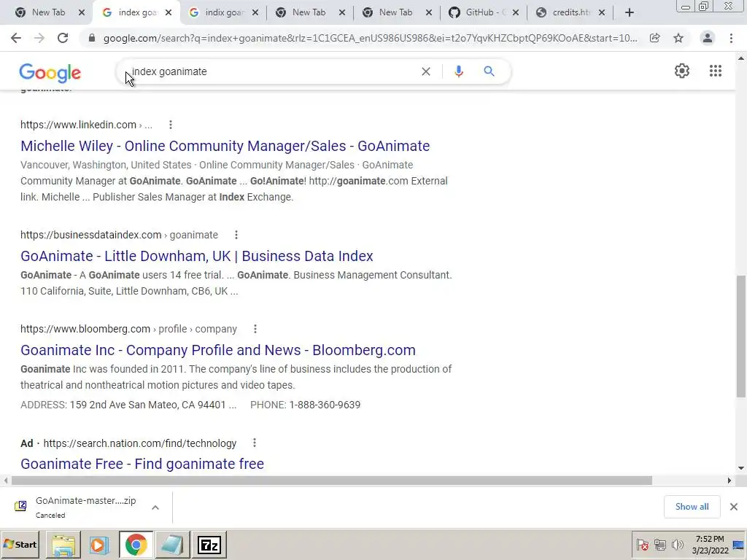The image size is (747, 560).
Task: Submit search with the magnifier icon
Action: coord(489,71)
